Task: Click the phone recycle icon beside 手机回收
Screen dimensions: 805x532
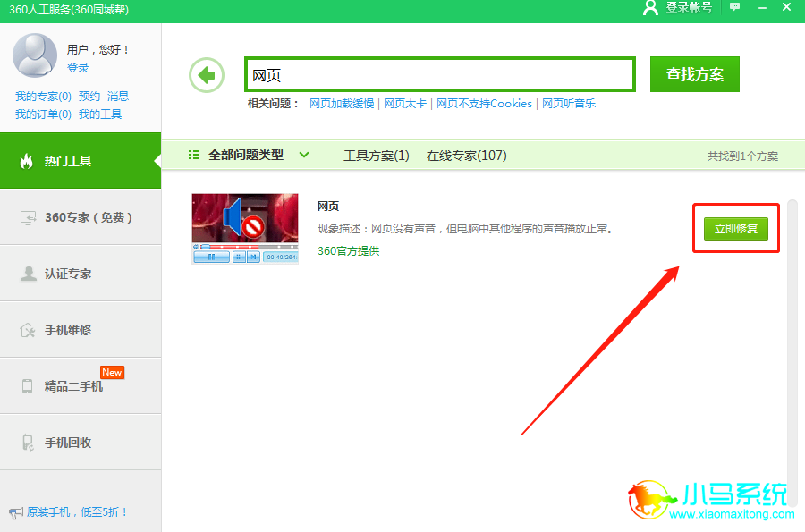Action: click(28, 443)
